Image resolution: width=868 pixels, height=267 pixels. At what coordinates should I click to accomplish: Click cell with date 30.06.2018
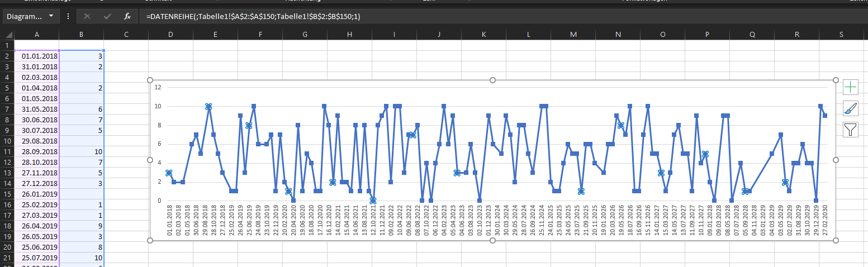coord(37,120)
